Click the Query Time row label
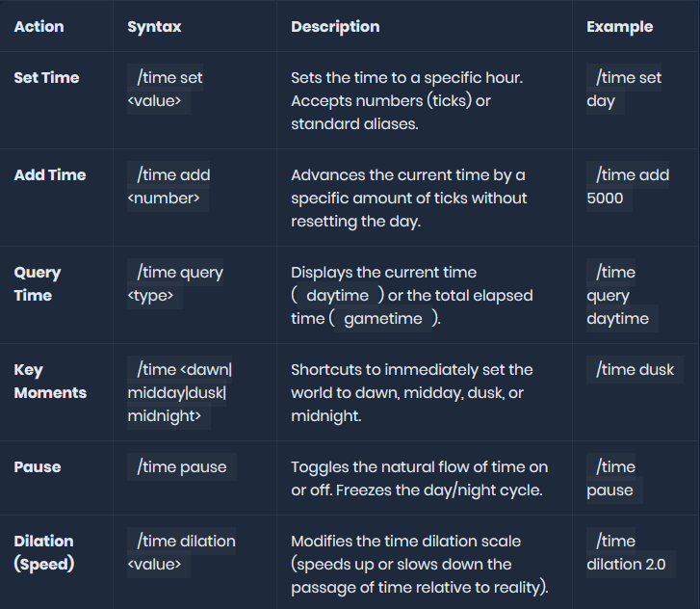The width and height of the screenshot is (700, 609). click(x=38, y=284)
